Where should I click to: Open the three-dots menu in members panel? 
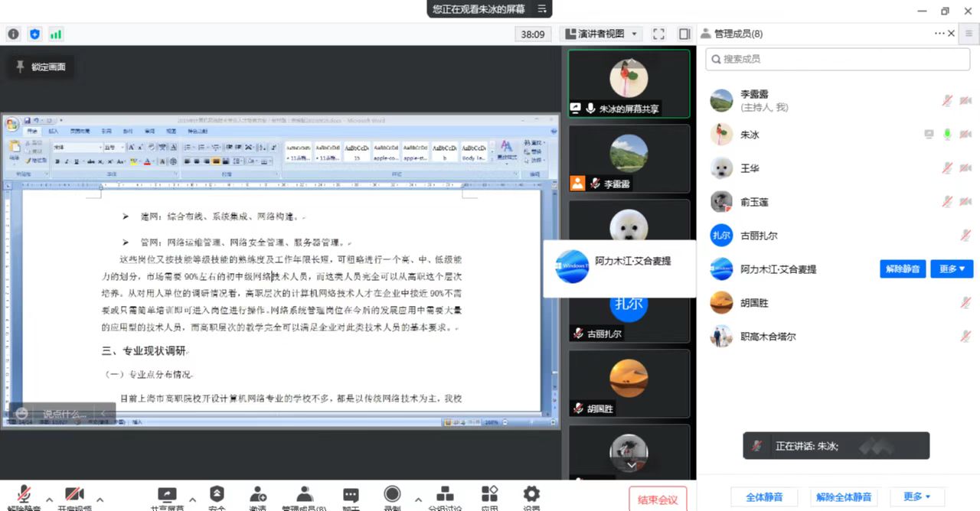click(939, 34)
